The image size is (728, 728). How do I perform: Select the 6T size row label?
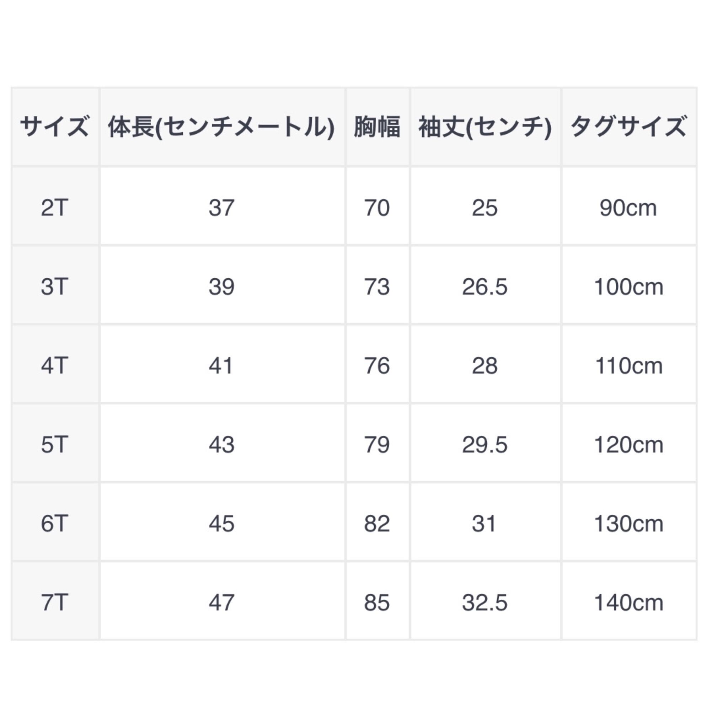[x=55, y=524]
